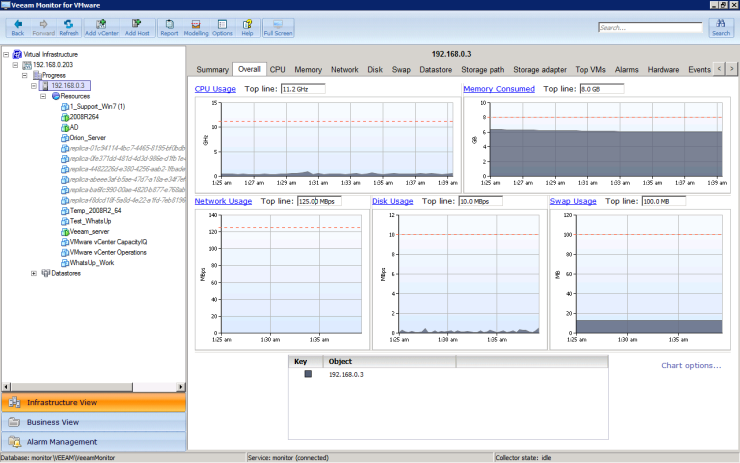The height and width of the screenshot is (463, 740).
Task: Open the Datastore tab
Action: pyautogui.click(x=436, y=69)
